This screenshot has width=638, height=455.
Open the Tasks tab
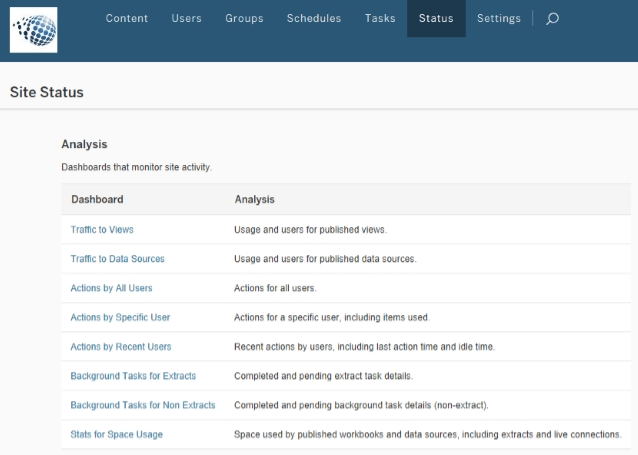click(x=379, y=18)
